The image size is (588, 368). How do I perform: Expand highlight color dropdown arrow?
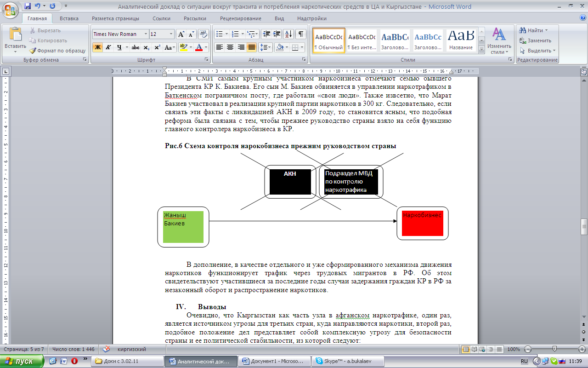pyautogui.click(x=190, y=47)
